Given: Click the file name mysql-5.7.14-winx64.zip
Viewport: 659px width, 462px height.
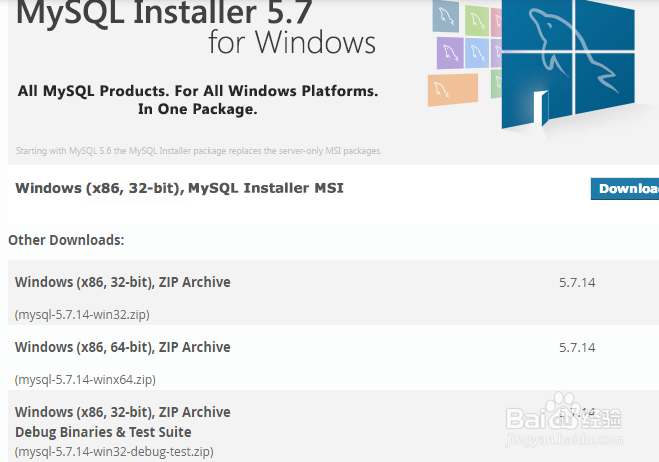Looking at the screenshot, I should pos(85,380).
